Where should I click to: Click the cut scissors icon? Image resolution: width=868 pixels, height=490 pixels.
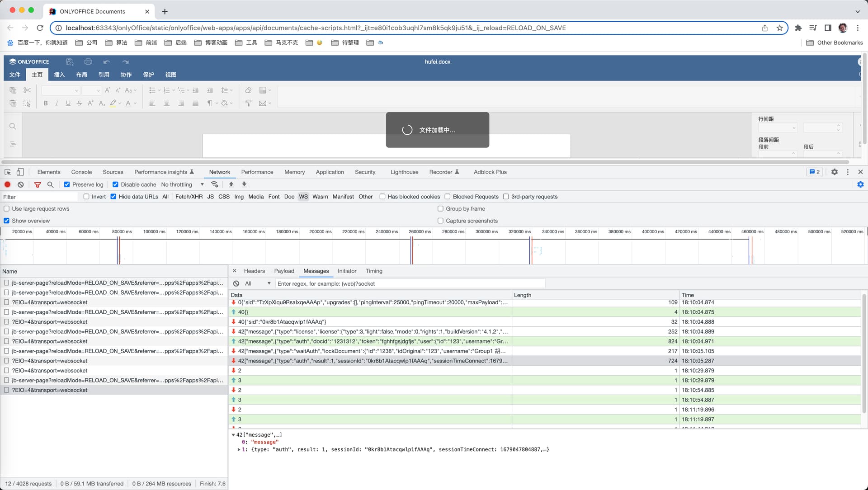click(x=27, y=90)
